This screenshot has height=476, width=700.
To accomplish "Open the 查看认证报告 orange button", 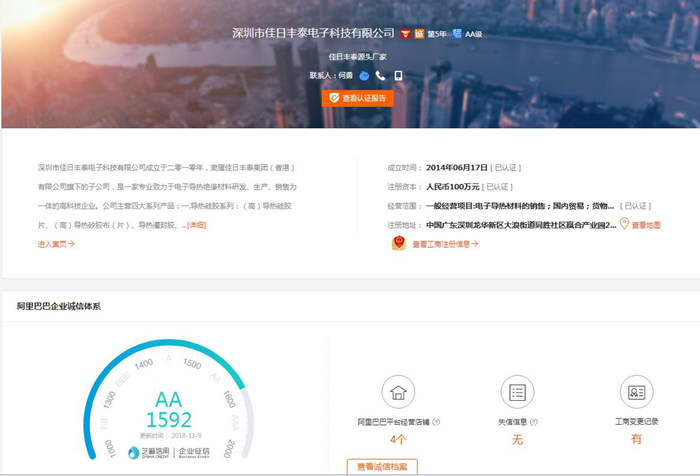I will coord(358,98).
